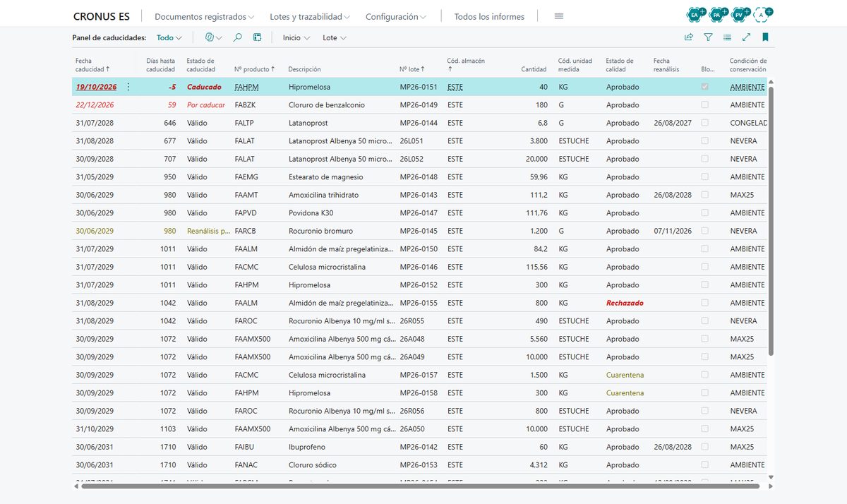The image size is (847, 504).
Task: Click the PA user avatar
Action: [717, 14]
